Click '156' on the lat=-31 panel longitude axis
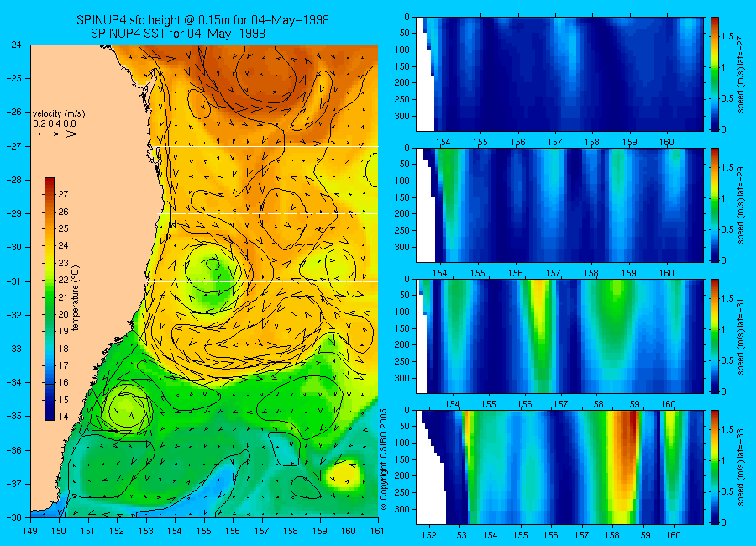This screenshot has width=756, height=546. coord(525,404)
